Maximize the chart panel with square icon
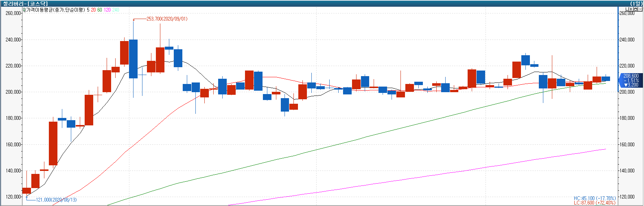This screenshot has width=644, height=206. pyautogui.click(x=636, y=9)
